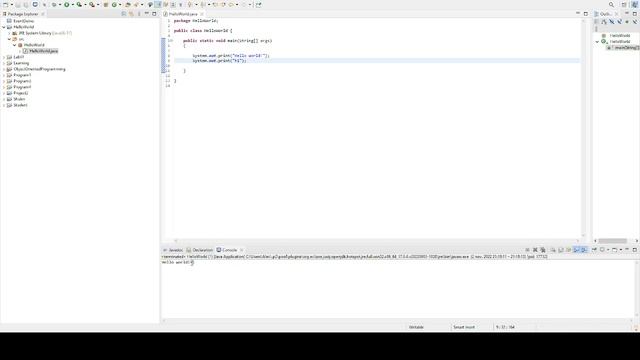Click the New file toolbar icon
Viewport: 640px width, 360px height.
6,4
